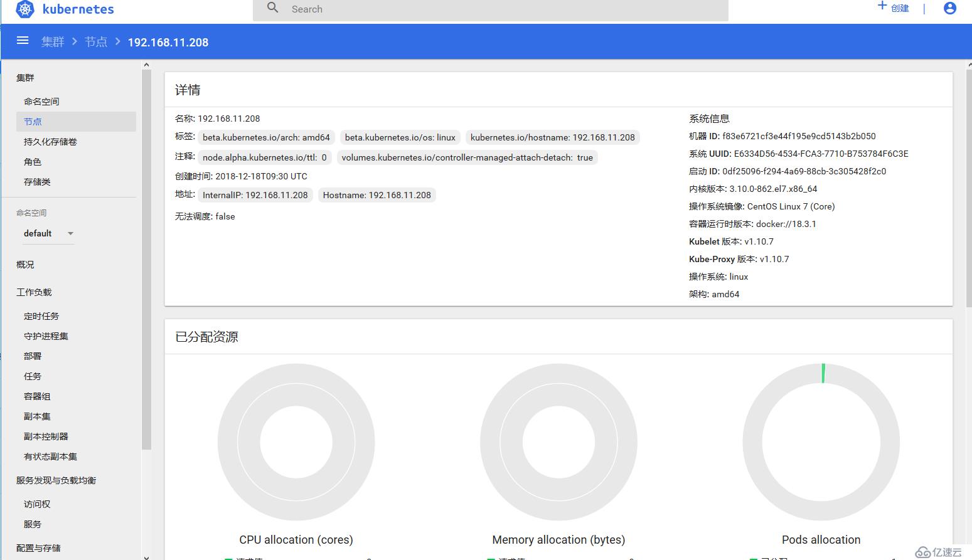Open 有状态副本集 sidebar item

[50, 457]
